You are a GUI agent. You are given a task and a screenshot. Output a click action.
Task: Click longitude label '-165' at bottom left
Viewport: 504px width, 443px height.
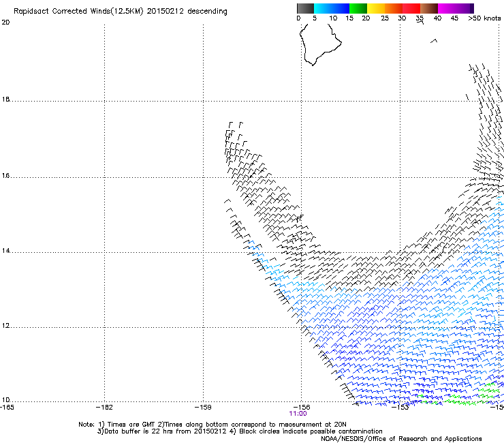[x=7, y=408]
